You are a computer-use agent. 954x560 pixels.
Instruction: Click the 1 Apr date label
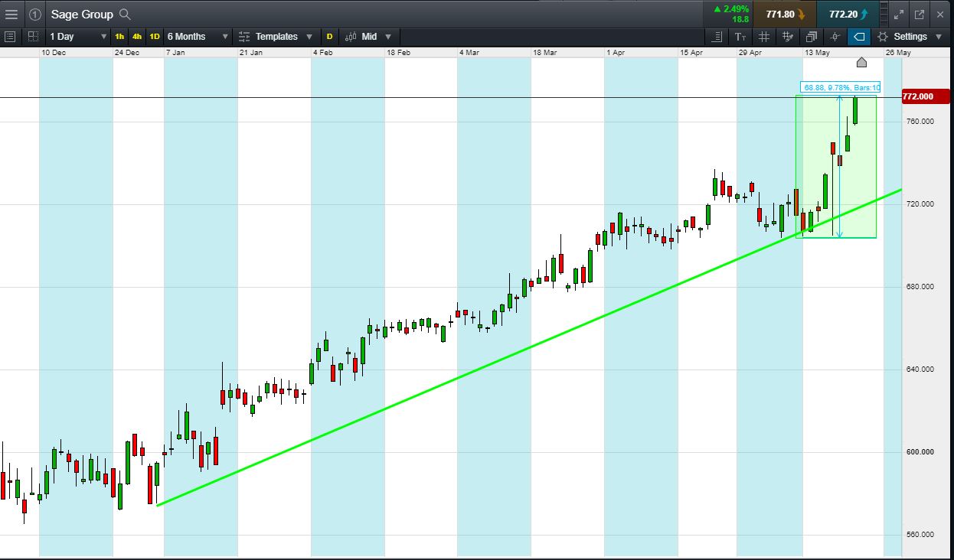[616, 53]
